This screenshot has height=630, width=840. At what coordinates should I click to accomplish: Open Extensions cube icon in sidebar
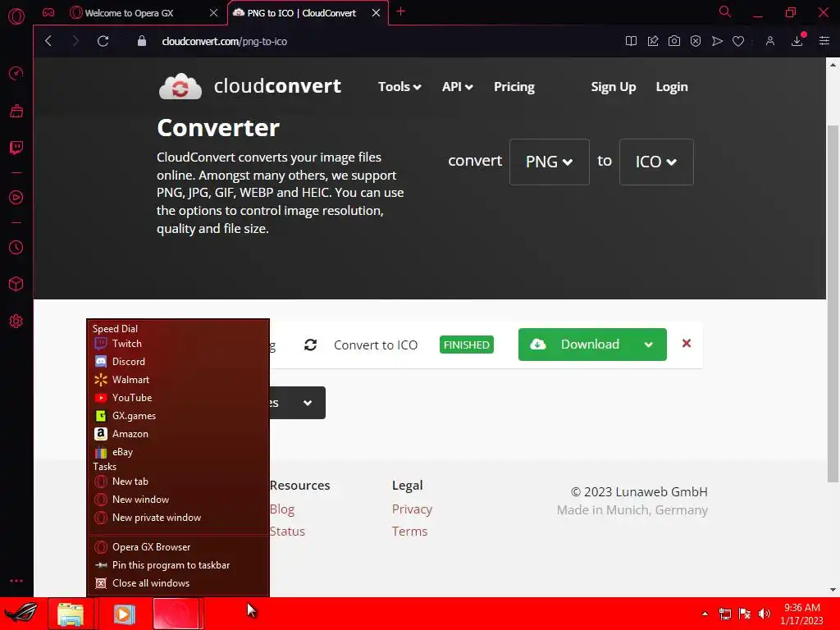[x=16, y=283]
